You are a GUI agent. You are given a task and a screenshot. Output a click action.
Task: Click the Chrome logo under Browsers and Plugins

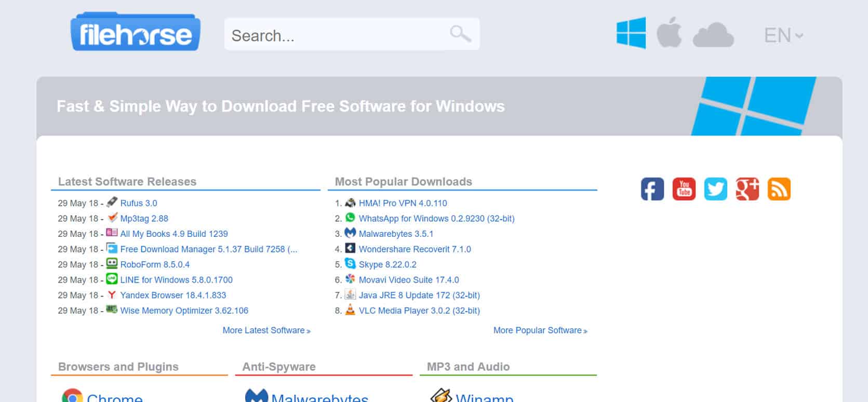[72, 396]
